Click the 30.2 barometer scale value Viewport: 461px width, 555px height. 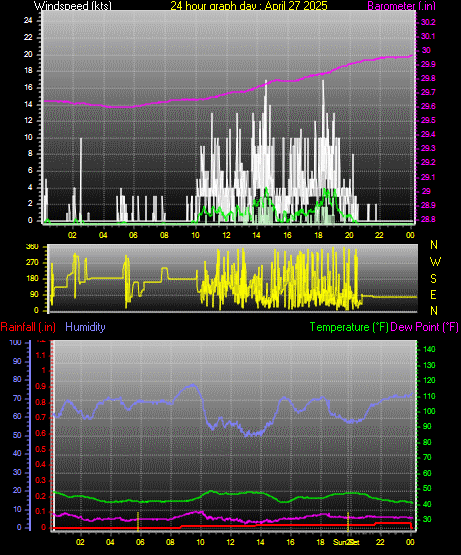428,22
